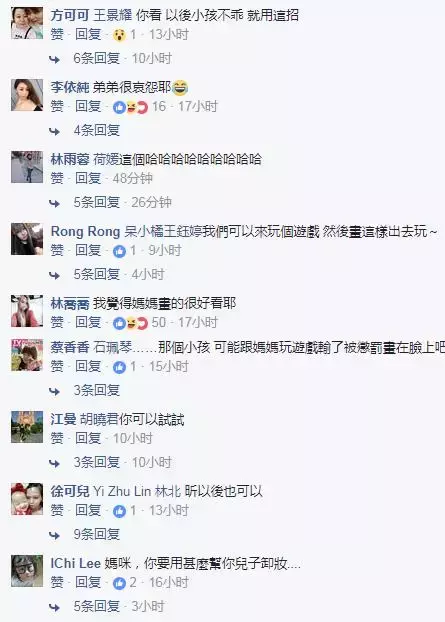This screenshot has height=622, width=445.
Task: Click the reply arrow icon under 江曼's comment
Action: click(x=54, y=463)
